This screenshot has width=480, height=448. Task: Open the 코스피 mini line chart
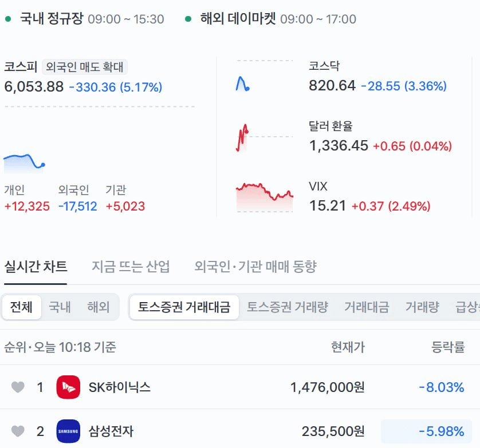pyautogui.click(x=25, y=164)
